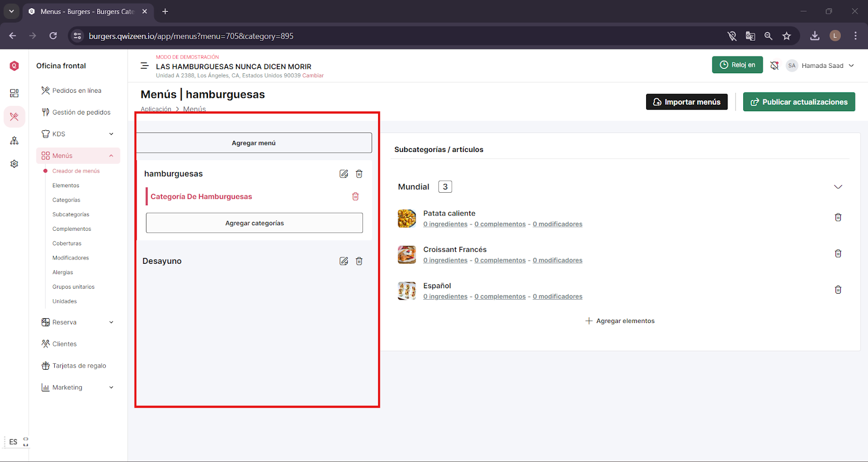Go to Complementos submenu
Image resolution: width=868 pixels, height=462 pixels.
72,229
